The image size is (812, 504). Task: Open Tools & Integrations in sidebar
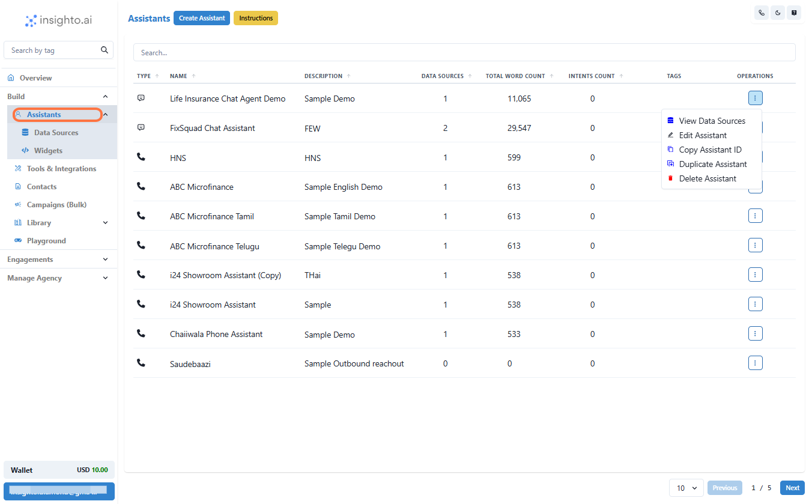click(x=61, y=169)
